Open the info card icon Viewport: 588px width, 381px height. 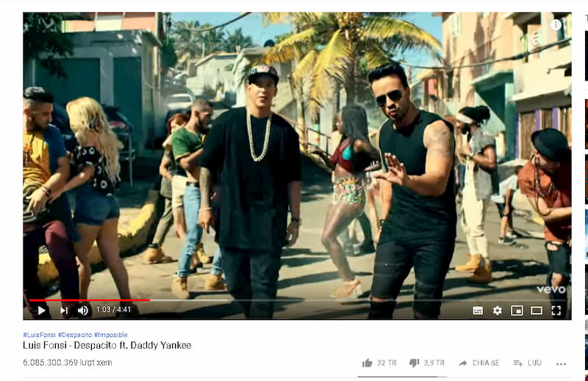556,25
